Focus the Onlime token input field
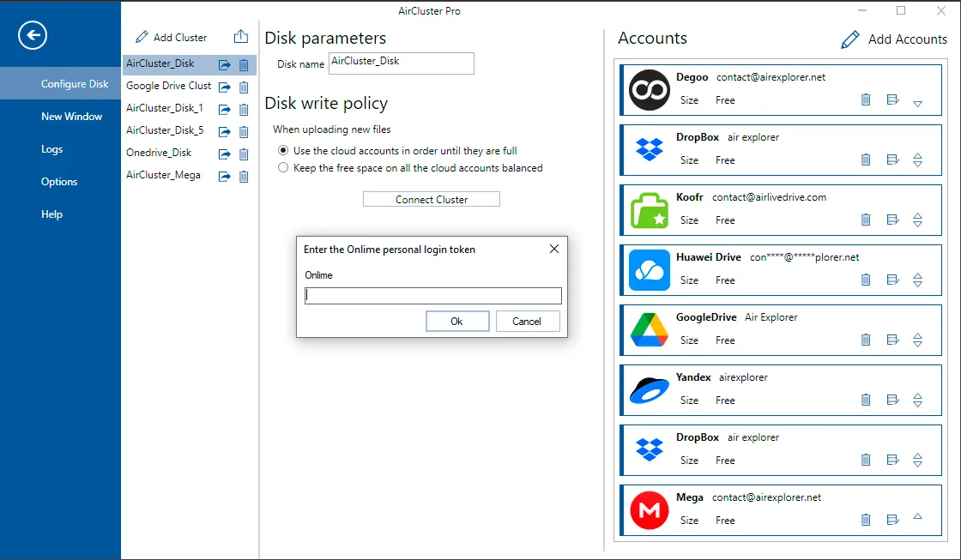 coord(433,296)
